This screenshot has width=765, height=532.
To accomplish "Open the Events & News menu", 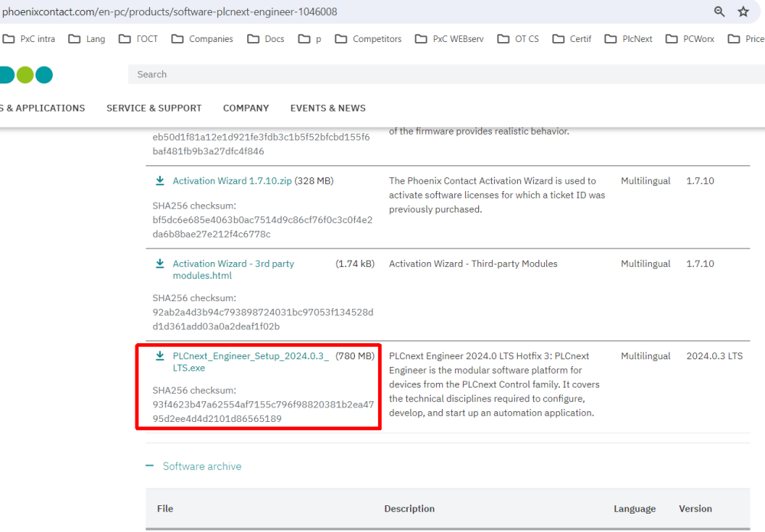I will click(x=327, y=108).
